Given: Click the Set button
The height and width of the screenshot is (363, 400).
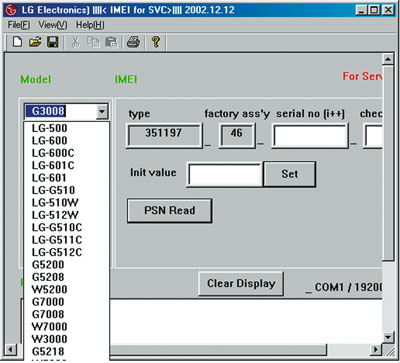Looking at the screenshot, I should [x=289, y=174].
